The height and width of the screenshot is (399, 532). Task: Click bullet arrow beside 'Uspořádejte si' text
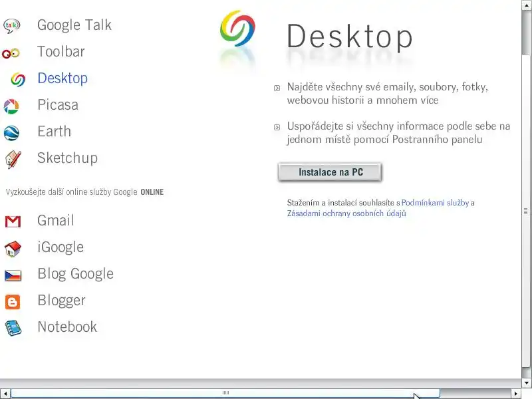click(x=277, y=127)
